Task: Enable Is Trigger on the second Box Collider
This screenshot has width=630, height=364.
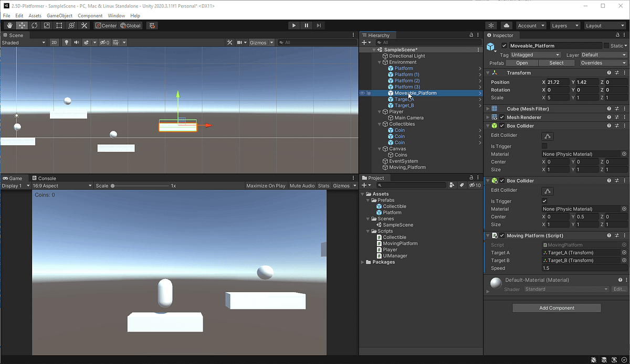Action: pos(545,201)
